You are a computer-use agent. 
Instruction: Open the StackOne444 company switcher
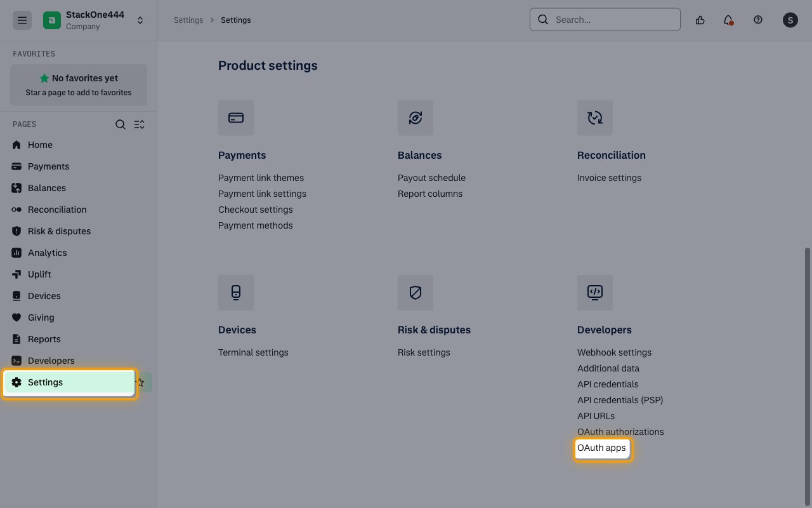[140, 20]
